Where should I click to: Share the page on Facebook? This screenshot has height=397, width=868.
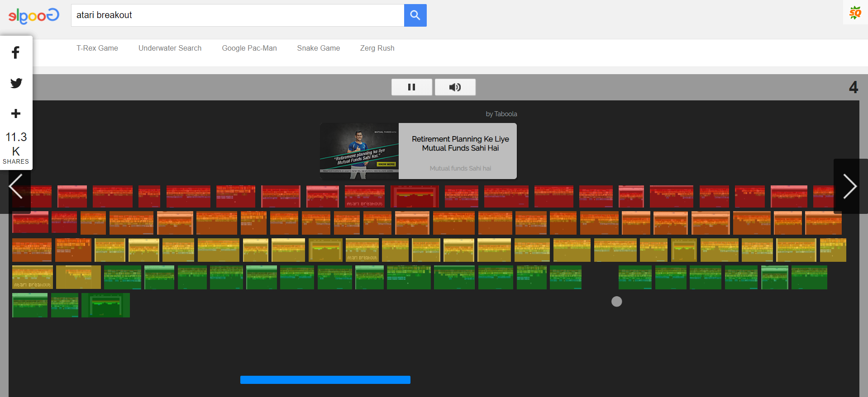16,52
